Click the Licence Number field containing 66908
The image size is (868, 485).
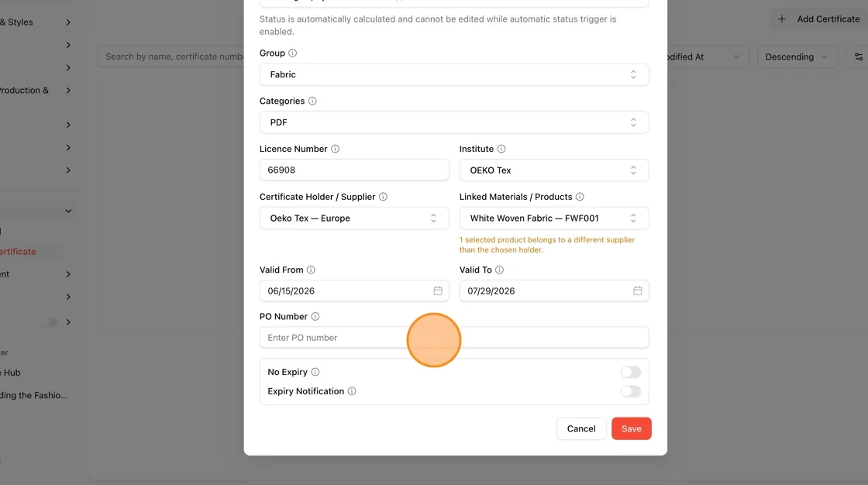(354, 170)
